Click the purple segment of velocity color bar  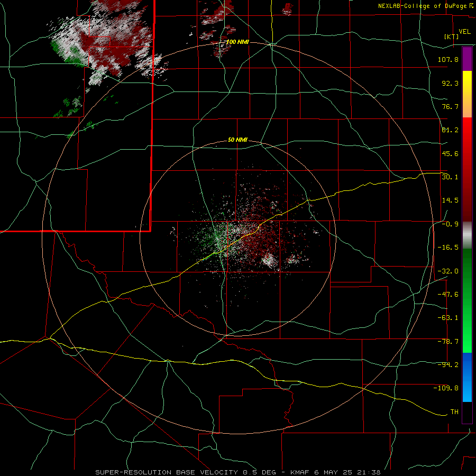(467, 59)
